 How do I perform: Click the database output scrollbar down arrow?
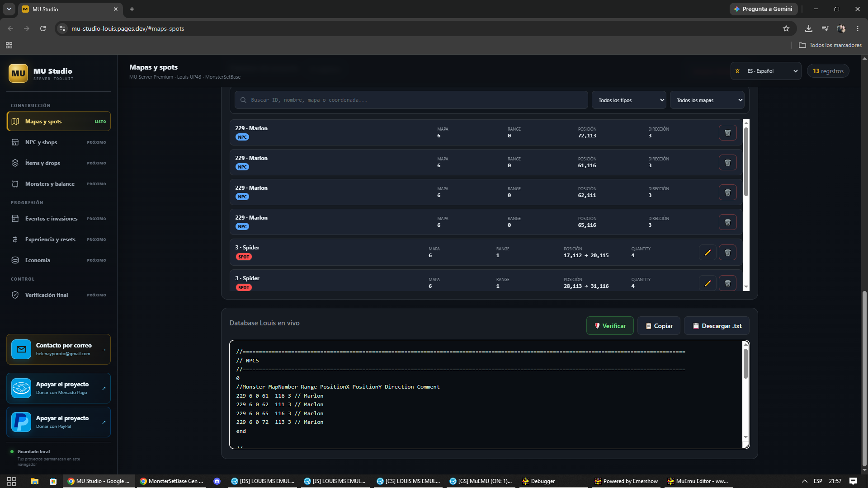(x=745, y=437)
